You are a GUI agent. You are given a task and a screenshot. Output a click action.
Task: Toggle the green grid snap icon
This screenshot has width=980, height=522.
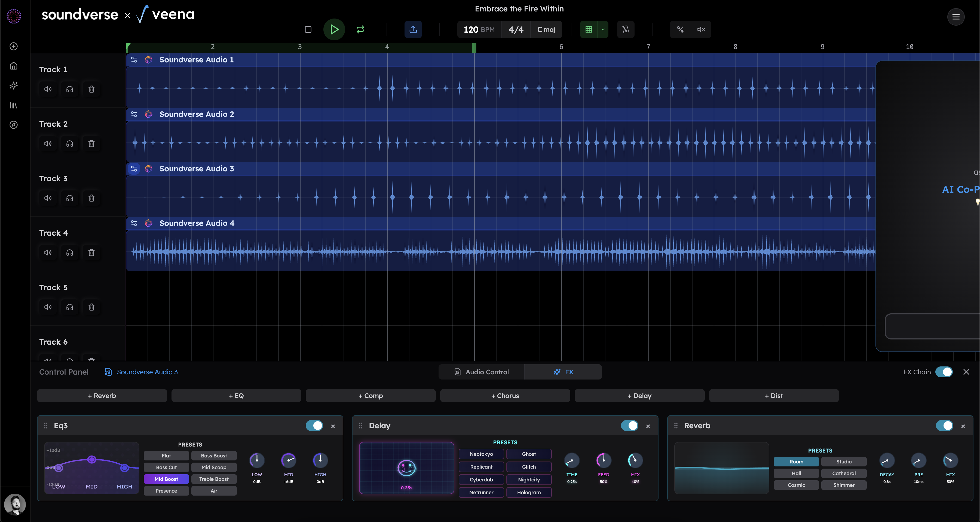589,29
